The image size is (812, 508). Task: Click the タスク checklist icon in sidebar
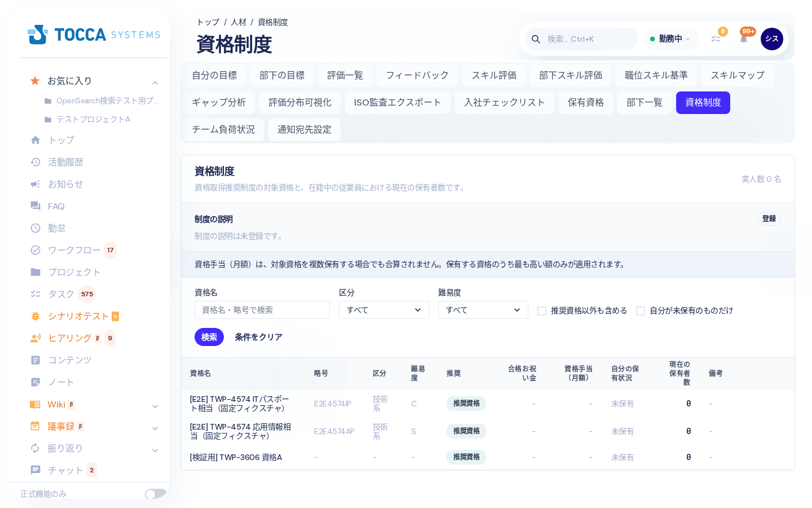(x=36, y=294)
